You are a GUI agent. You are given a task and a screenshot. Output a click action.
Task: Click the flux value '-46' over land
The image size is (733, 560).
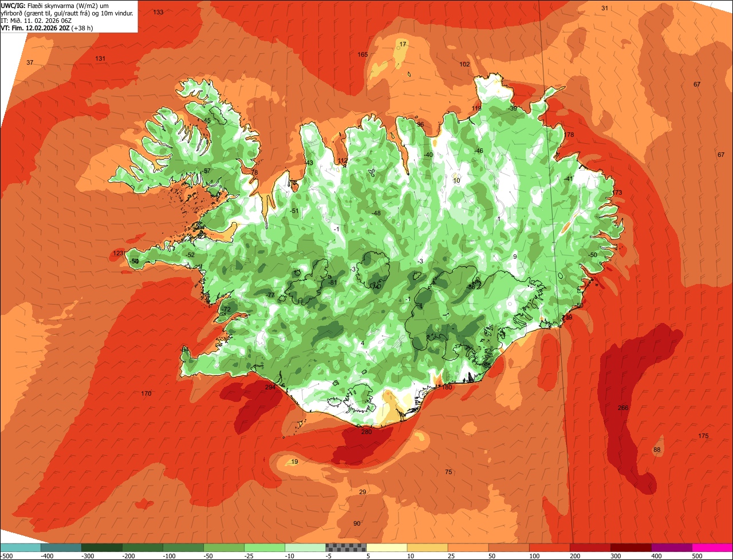478,151
